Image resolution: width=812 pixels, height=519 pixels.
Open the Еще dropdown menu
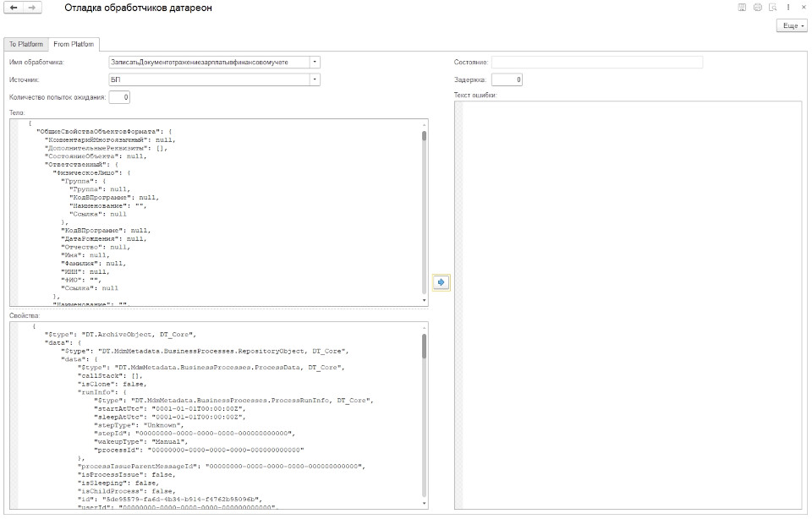(x=791, y=26)
